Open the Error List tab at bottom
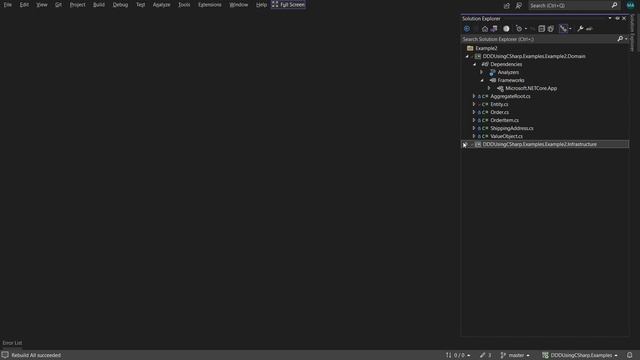 [12, 343]
